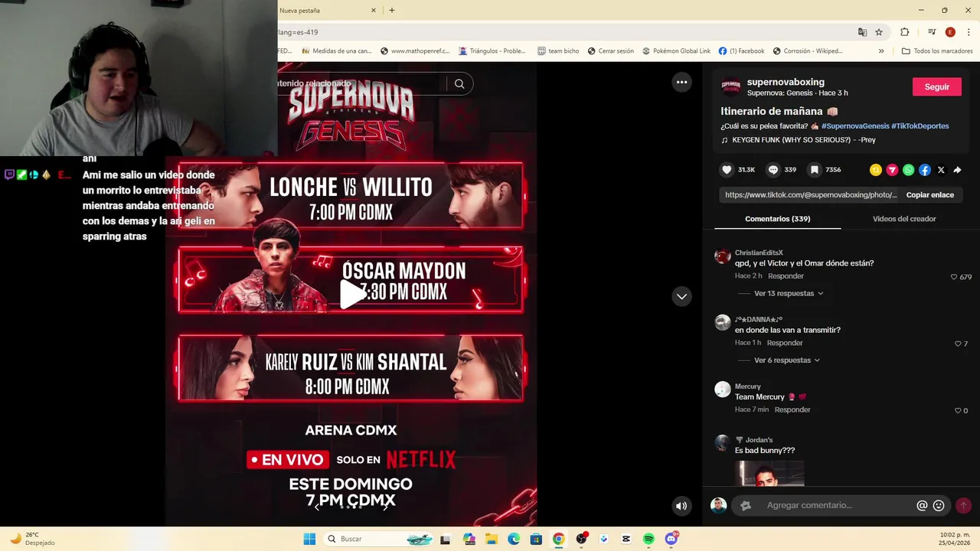Insert a mention with the @ icon
This screenshot has width=980, height=551.
coord(922,505)
